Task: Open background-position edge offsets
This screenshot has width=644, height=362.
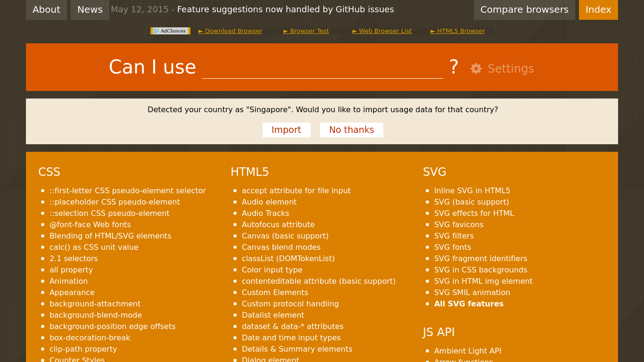Action: click(112, 327)
